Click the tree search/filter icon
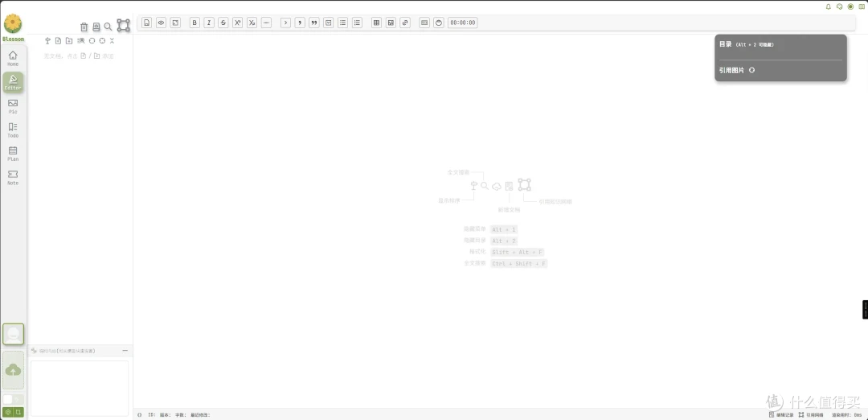This screenshot has height=420, width=868. (81, 41)
